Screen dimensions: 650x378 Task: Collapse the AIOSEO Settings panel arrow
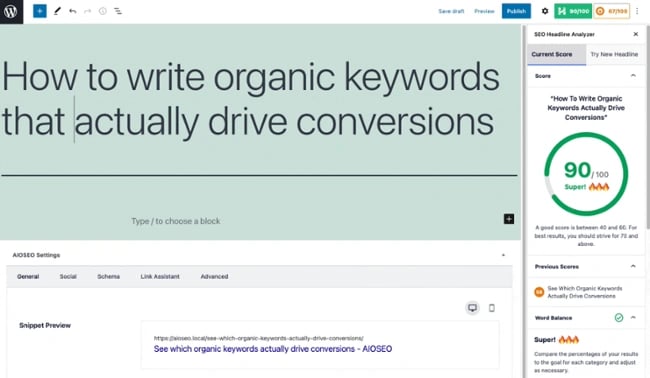(x=503, y=255)
